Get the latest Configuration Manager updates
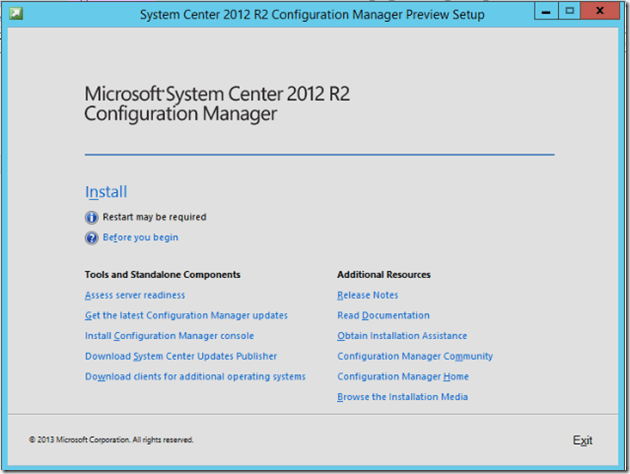This screenshot has height=474, width=630. 186,316
